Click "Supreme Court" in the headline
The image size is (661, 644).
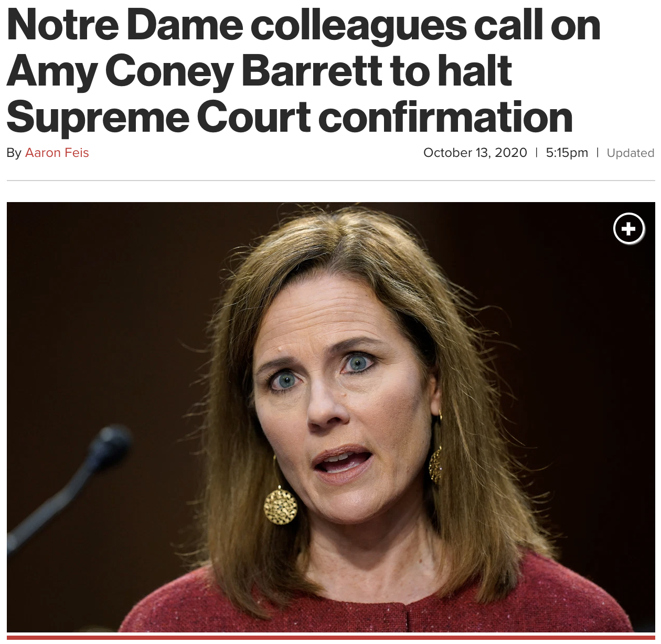[x=158, y=117]
